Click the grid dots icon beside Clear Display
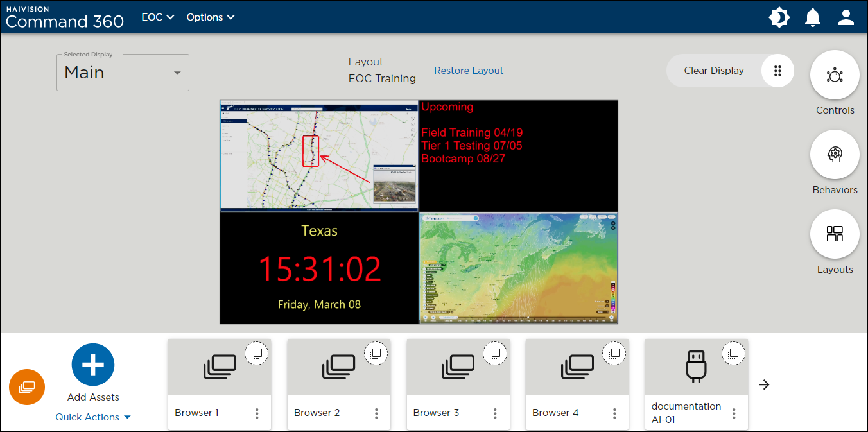868x432 pixels. point(777,71)
